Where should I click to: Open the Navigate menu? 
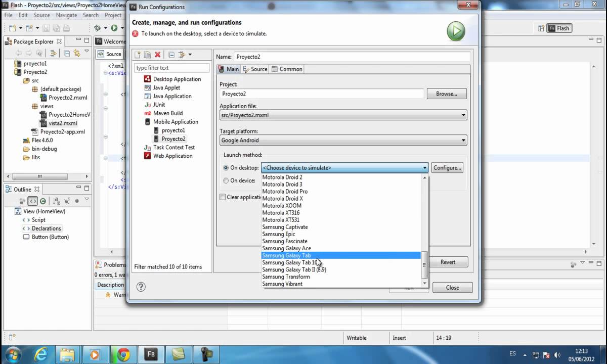[66, 15]
